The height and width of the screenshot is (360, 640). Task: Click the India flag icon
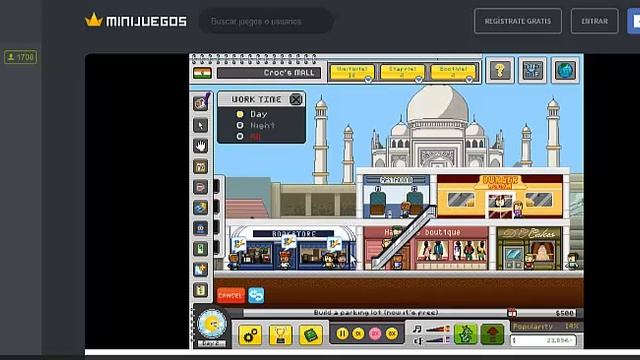pyautogui.click(x=202, y=73)
